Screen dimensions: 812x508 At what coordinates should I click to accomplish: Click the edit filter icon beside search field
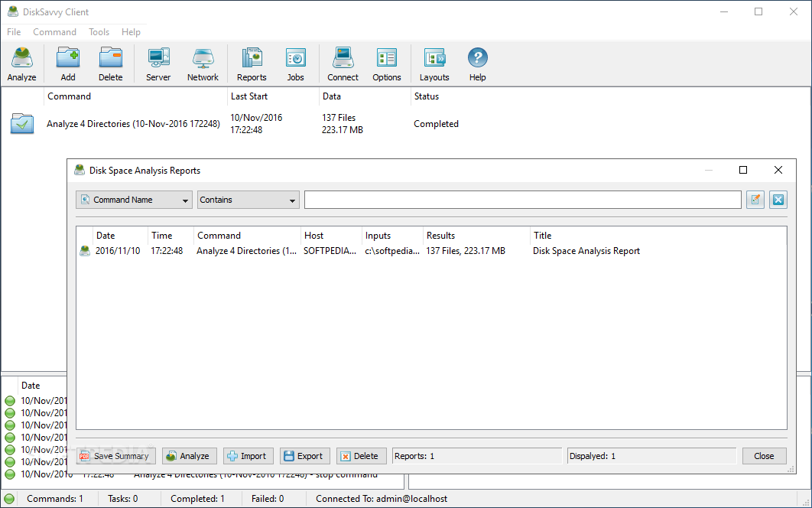pos(755,200)
